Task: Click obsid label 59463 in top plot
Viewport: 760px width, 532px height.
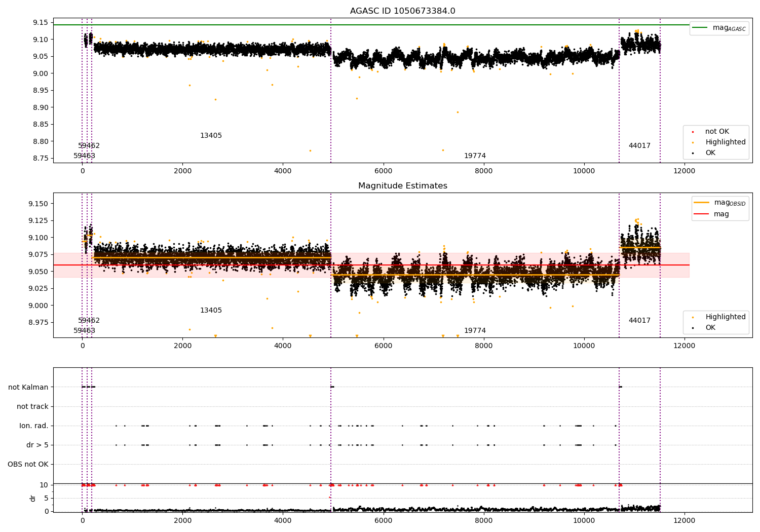Action: 84,156
